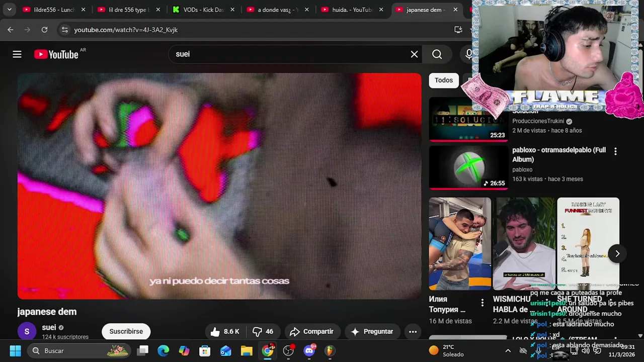Image resolution: width=644 pixels, height=362 pixels.
Task: Show next shorts with the right arrow
Action: click(x=617, y=253)
